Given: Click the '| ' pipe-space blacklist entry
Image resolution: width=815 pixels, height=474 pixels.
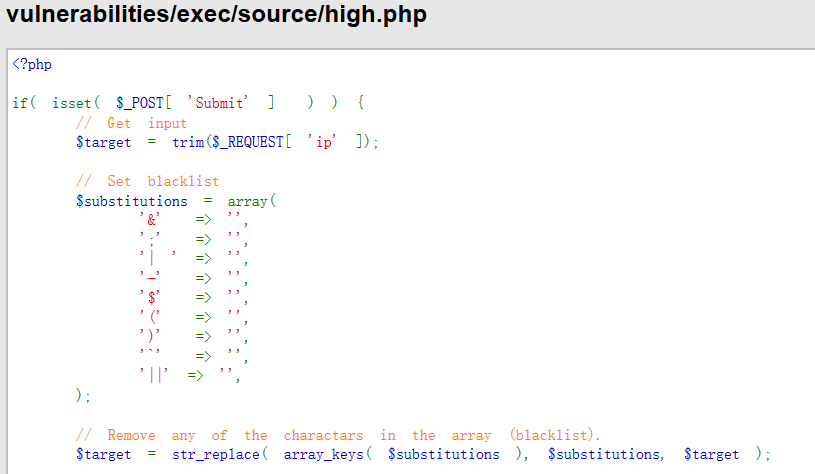Looking at the screenshot, I should (158, 259).
